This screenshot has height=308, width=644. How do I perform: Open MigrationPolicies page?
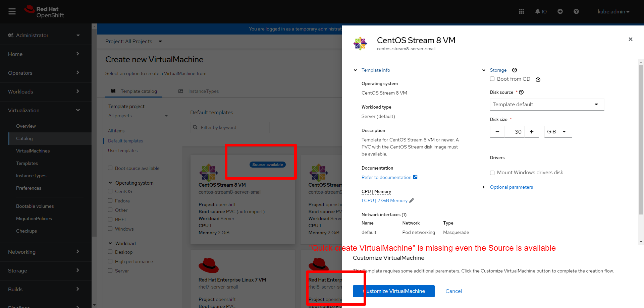click(34, 219)
